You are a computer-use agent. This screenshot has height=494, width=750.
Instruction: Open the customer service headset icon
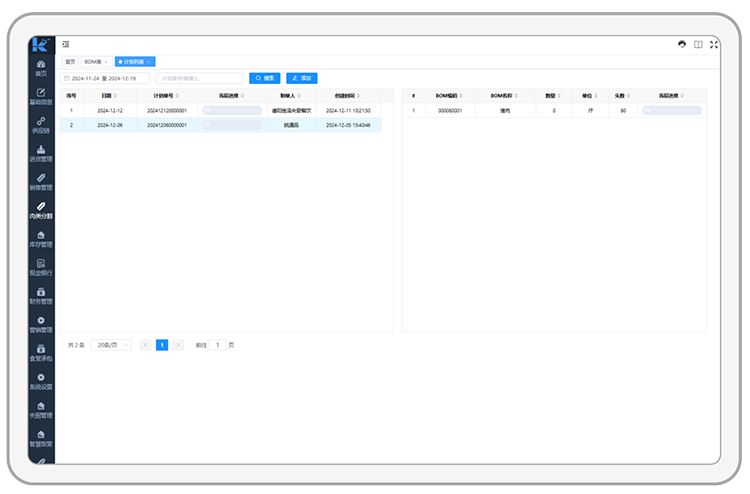click(682, 44)
